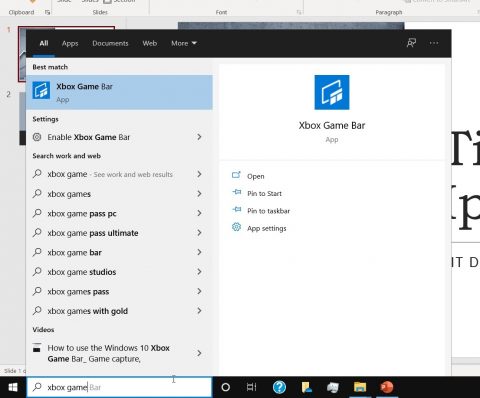This screenshot has width=480, height=398.
Task: Switch to the Web search tab
Action: click(x=150, y=43)
